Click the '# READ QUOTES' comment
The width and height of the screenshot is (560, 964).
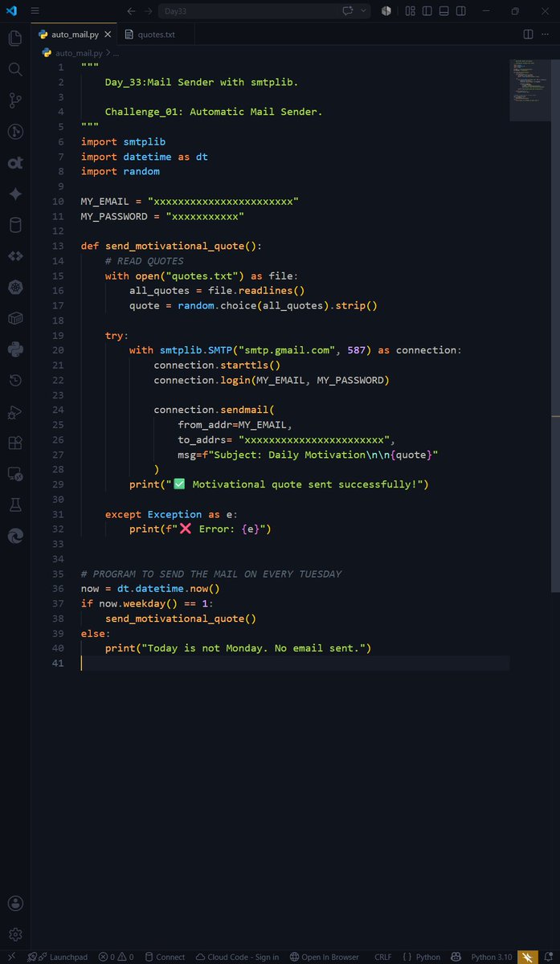145,261
